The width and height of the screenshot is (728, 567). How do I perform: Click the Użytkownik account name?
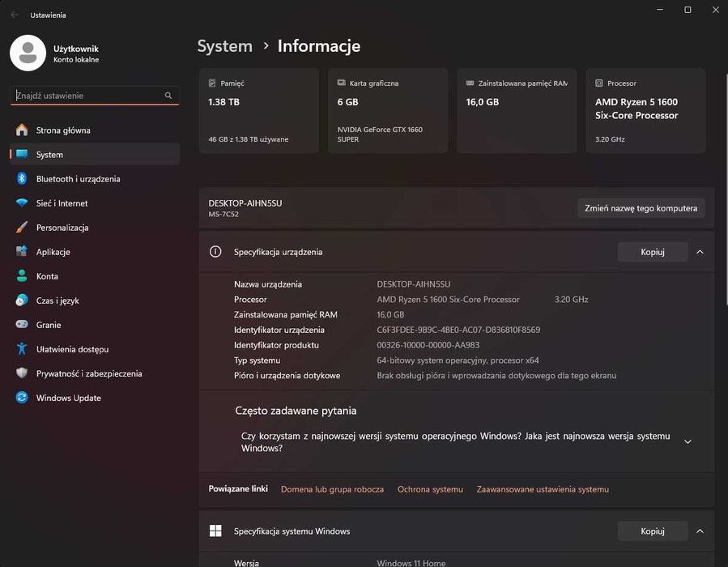coord(75,49)
